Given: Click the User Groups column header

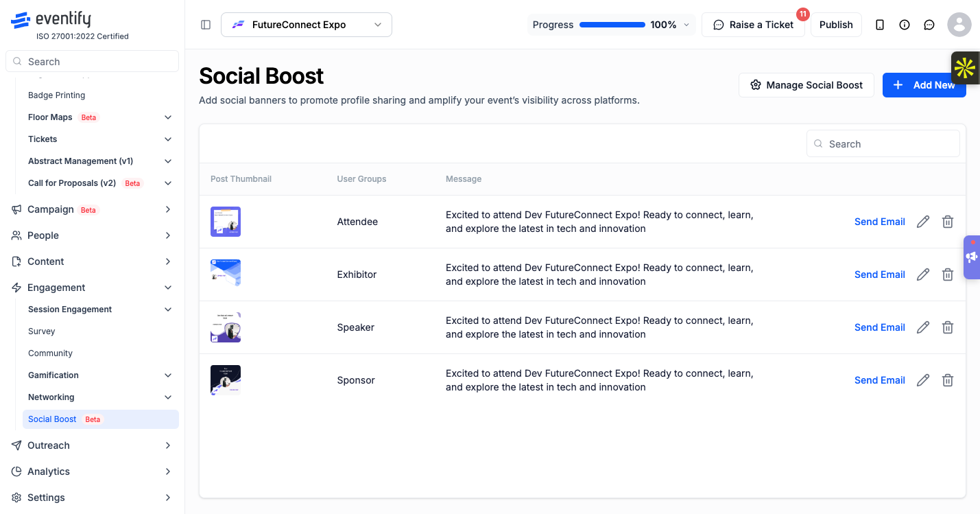Looking at the screenshot, I should 361,179.
